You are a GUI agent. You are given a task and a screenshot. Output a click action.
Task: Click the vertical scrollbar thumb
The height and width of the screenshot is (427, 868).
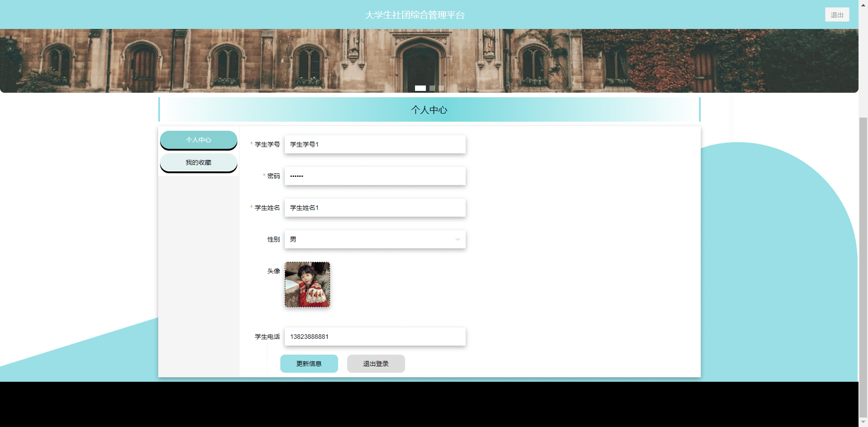863,267
